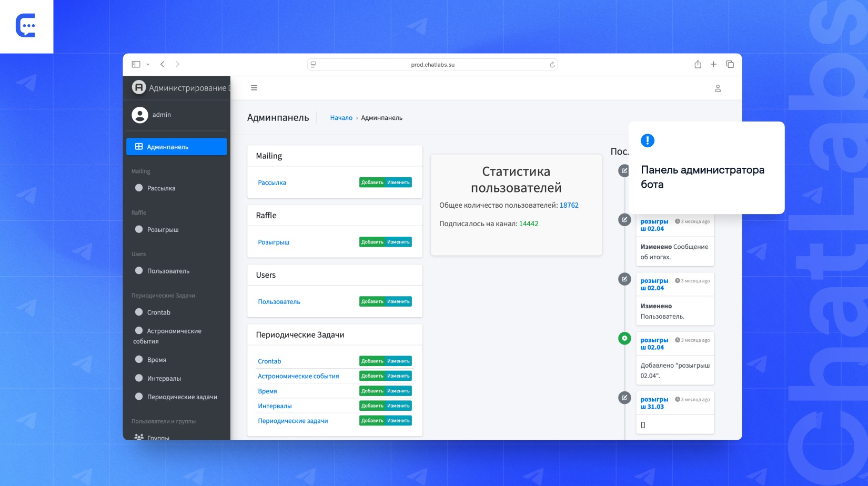This screenshot has height=486, width=868.
Task: Open the browser tab overview chevron
Action: click(148, 64)
